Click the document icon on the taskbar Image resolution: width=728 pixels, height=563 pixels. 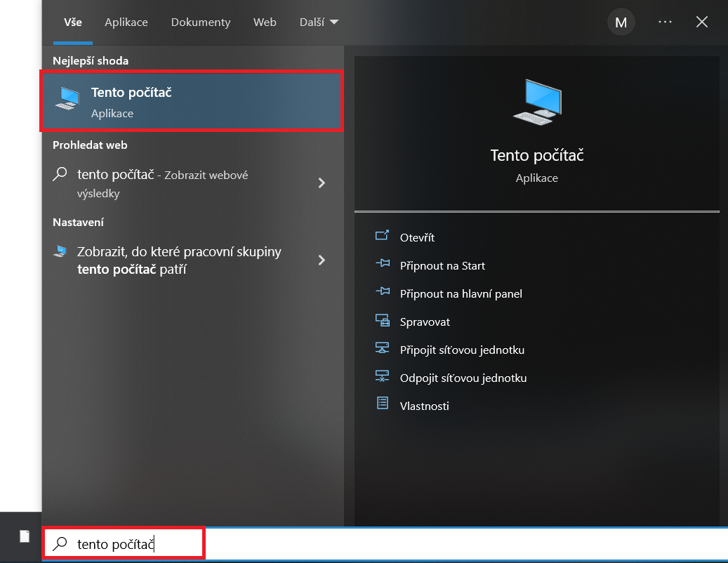pos(25,536)
